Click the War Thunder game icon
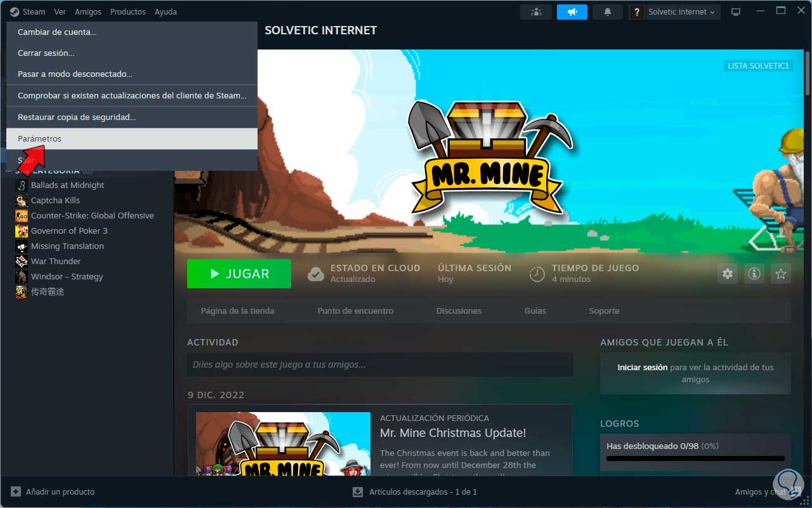The width and height of the screenshot is (812, 508). coord(22,261)
